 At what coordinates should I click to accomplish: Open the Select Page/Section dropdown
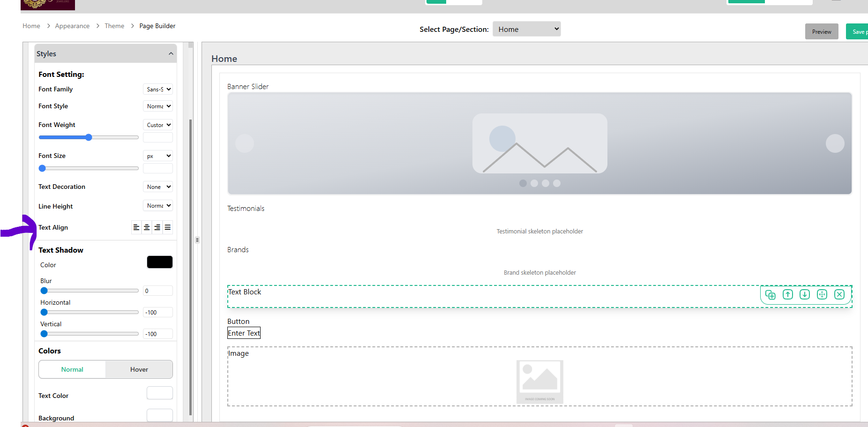pos(527,29)
